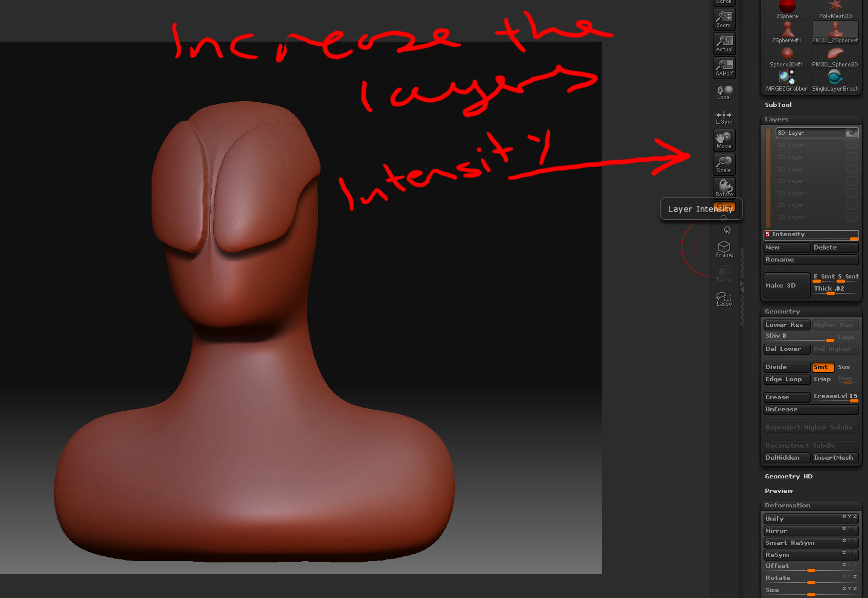Click the S Smt slider
Screen dimensions: 868x598
[847, 277]
